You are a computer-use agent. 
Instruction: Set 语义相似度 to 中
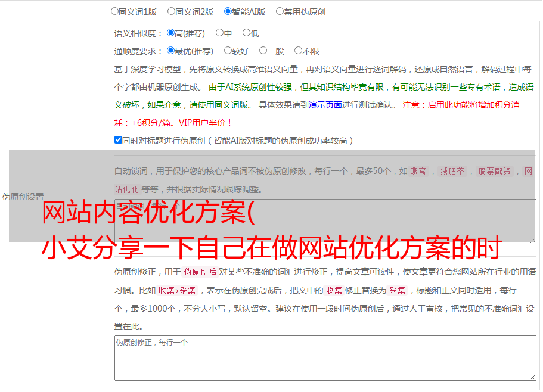coord(219,33)
